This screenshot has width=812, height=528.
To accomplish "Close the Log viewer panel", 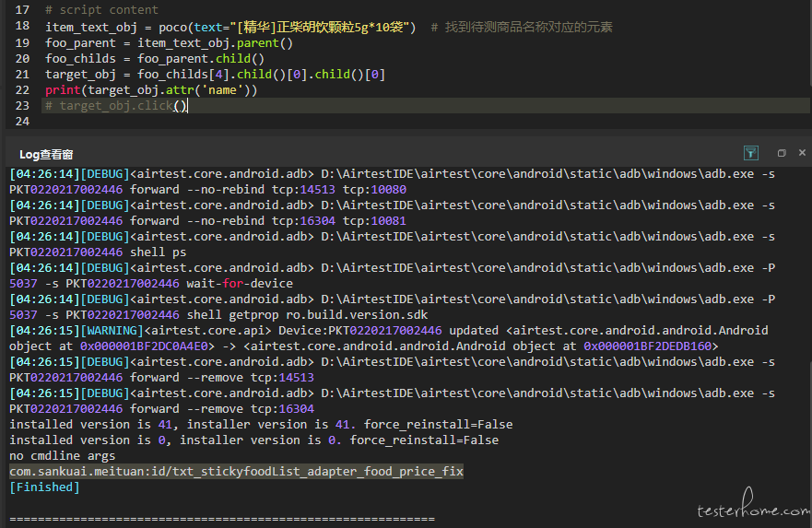I will (802, 153).
